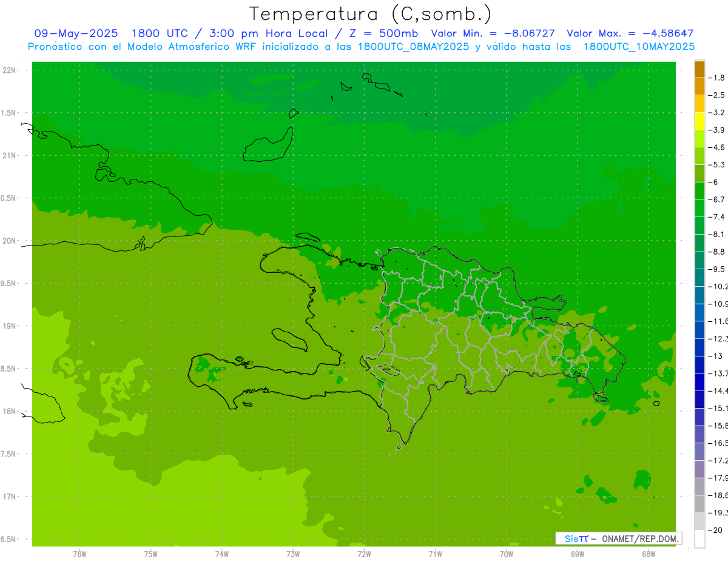Select the "Valor Max. = -4.58647" value
The image size is (728, 562).
click(630, 34)
